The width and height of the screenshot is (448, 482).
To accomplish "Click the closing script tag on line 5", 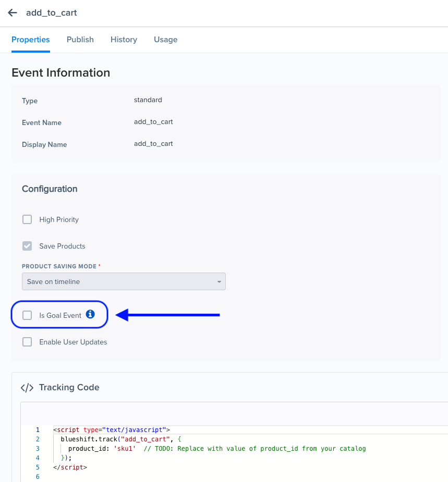I will [70, 467].
